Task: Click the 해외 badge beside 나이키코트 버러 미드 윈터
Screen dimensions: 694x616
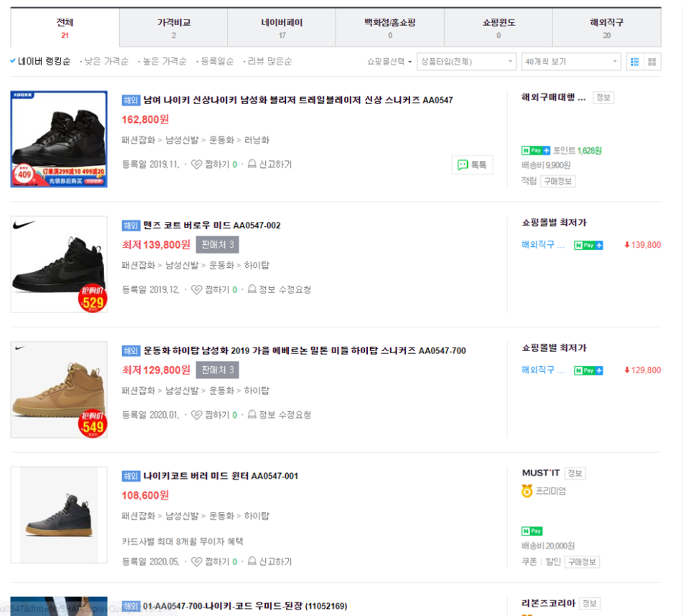Action: point(131,476)
